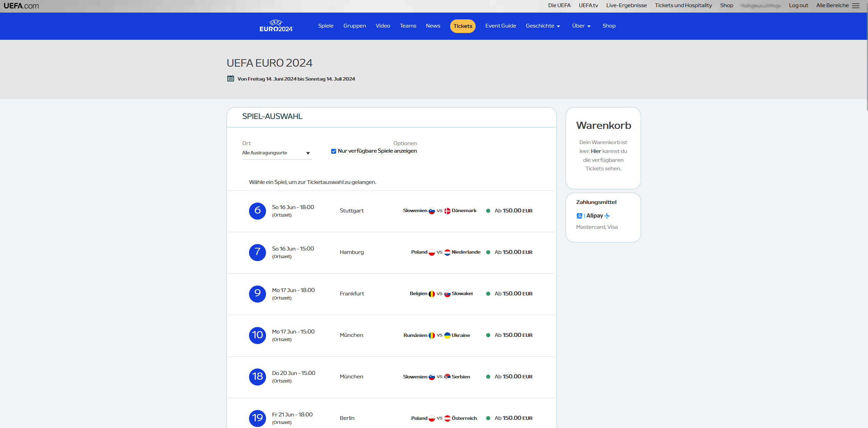
Task: Expand the Über menu dropdown
Action: click(581, 26)
